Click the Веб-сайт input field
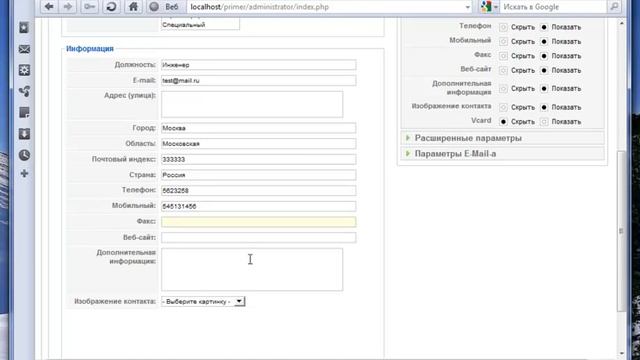Viewport: 640px width, 360px height. [258, 238]
